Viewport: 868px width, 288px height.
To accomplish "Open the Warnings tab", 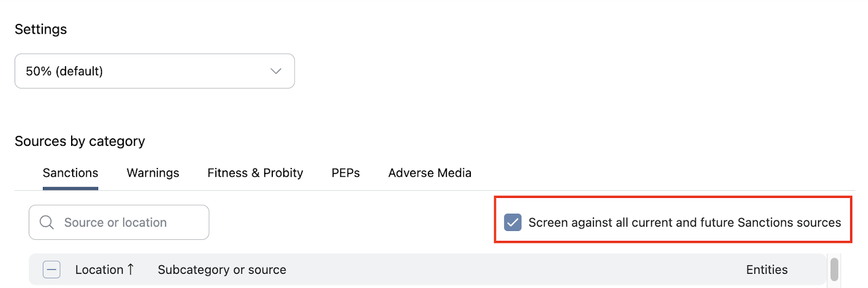I will pyautogui.click(x=153, y=173).
